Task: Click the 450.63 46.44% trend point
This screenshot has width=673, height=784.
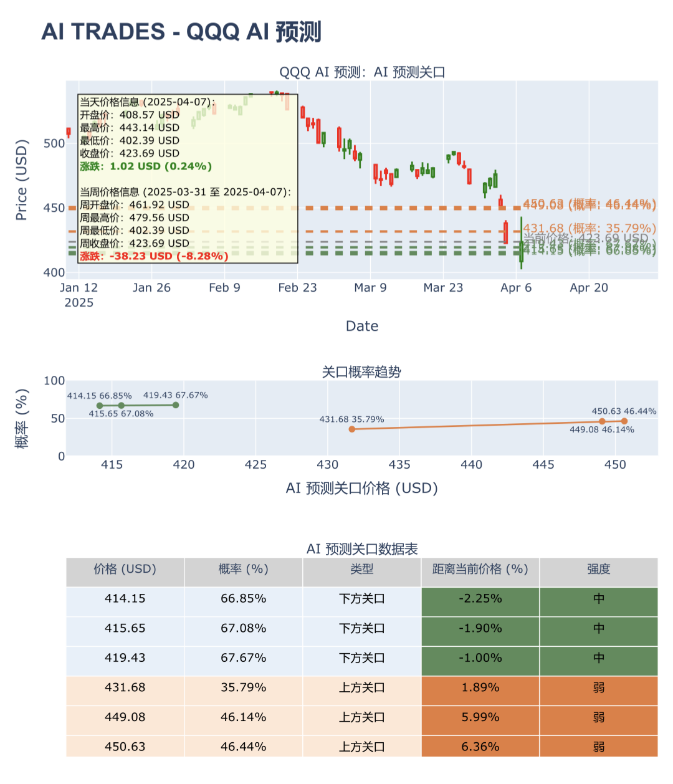Action: pos(624,421)
